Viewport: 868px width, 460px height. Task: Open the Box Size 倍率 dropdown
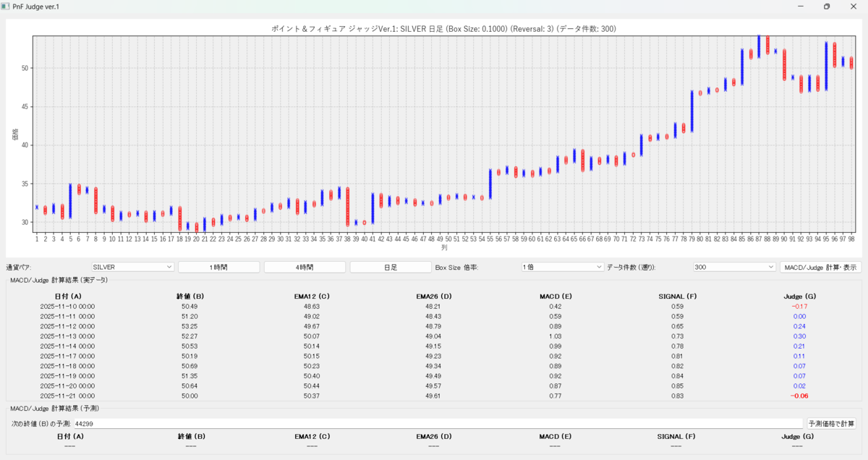[562, 267]
